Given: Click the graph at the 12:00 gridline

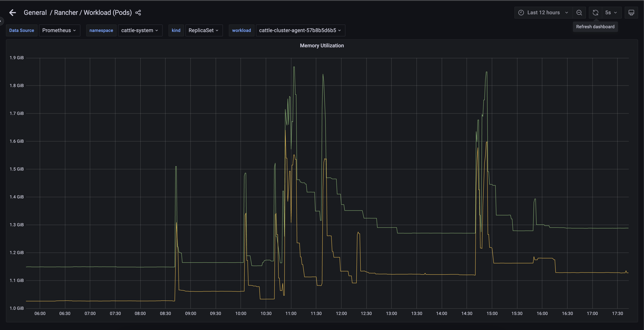Looking at the screenshot, I should 341,175.
